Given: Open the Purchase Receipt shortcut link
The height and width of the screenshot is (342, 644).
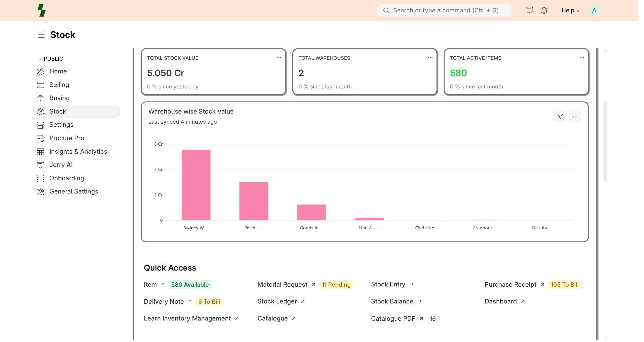Looking at the screenshot, I should (510, 284).
